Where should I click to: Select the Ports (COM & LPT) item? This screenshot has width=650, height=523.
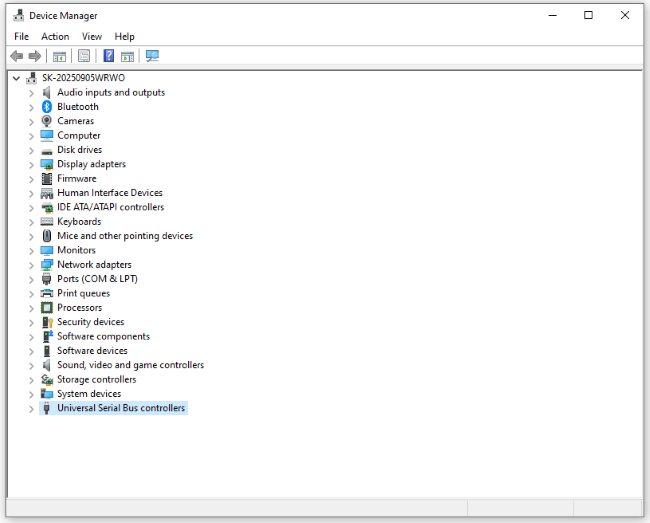(x=96, y=279)
